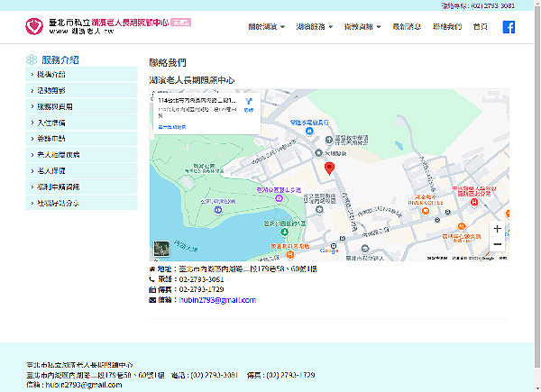Click the footer fax number (02) 2793-1729
Image resolution: width=541 pixels, height=392 pixels.
(290, 375)
